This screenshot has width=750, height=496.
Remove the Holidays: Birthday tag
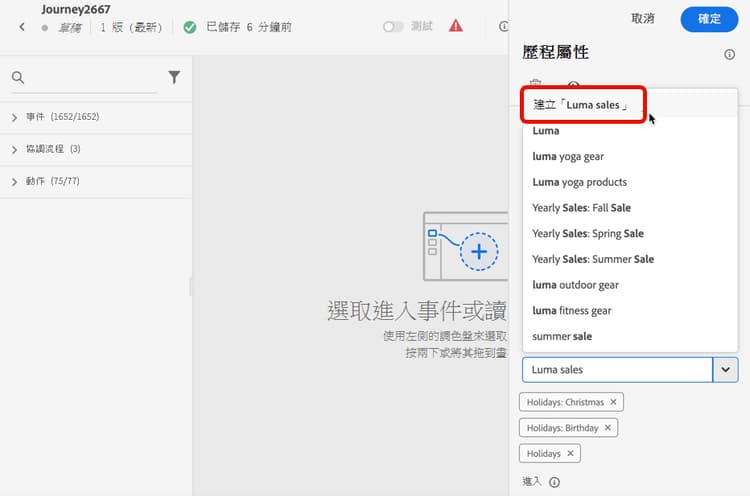pyautogui.click(x=607, y=428)
